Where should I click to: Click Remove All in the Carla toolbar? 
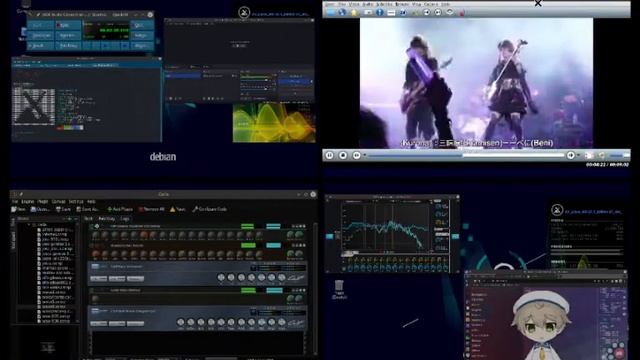[151, 209]
